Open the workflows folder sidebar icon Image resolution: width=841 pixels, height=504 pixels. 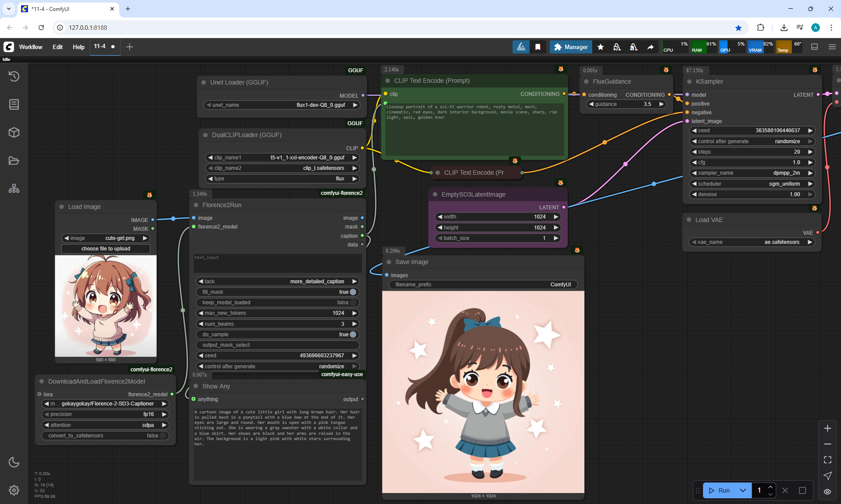tap(14, 161)
